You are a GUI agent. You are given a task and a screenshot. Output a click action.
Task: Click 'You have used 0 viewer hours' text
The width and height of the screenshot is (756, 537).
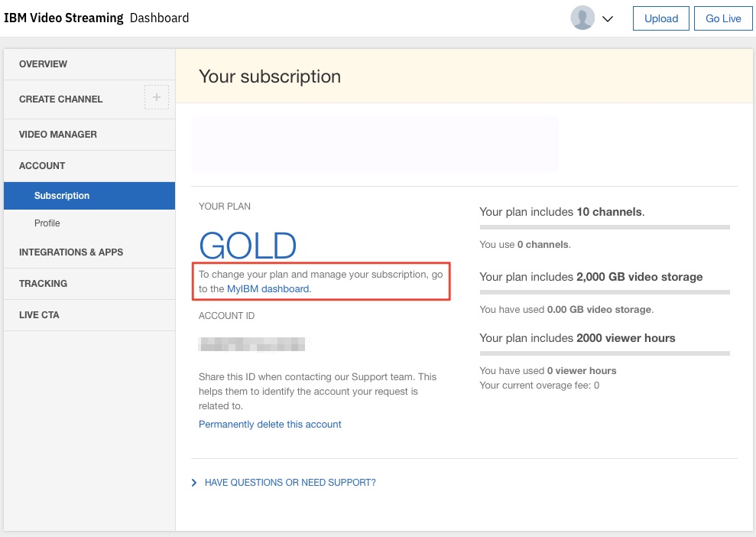[x=548, y=370]
